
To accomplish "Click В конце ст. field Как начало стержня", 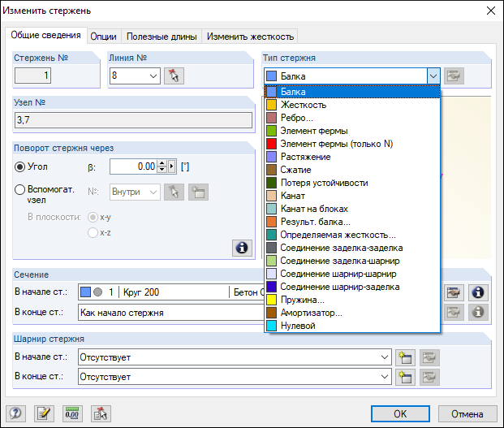I will pos(171,313).
